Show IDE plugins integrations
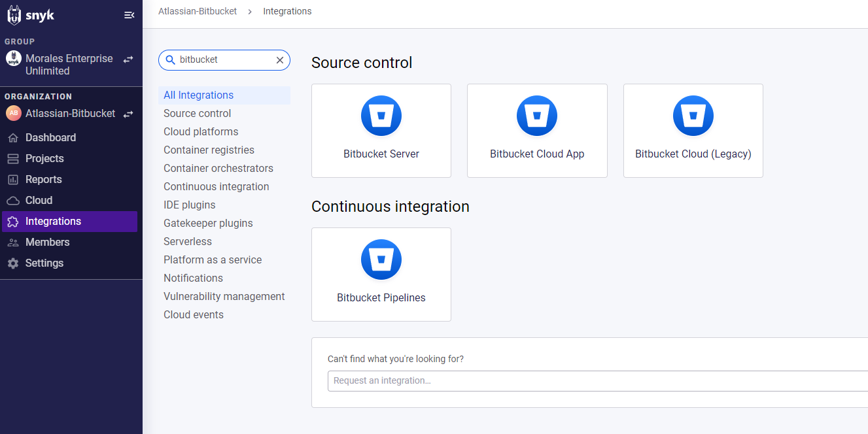The width and height of the screenshot is (868, 434). [x=190, y=205]
